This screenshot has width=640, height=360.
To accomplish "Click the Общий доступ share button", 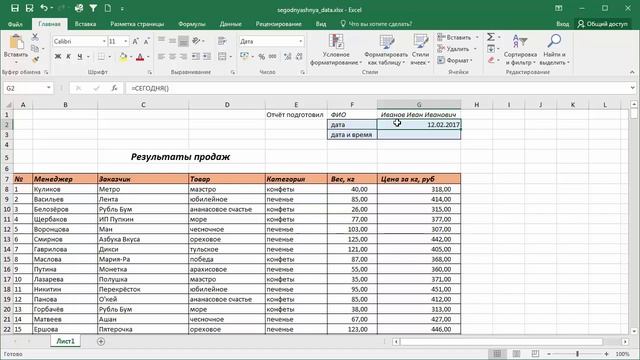I will point(602,24).
